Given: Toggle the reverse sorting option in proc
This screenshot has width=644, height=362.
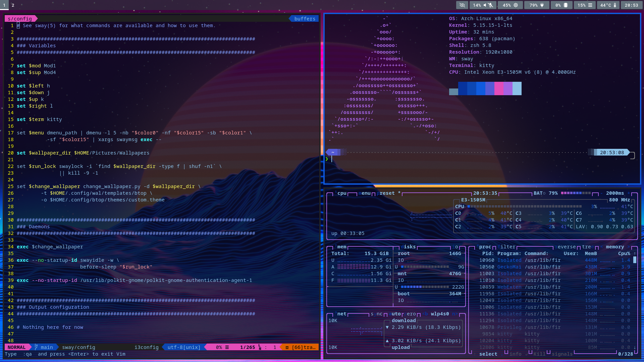Looking at the screenshot, I should click(566, 247).
